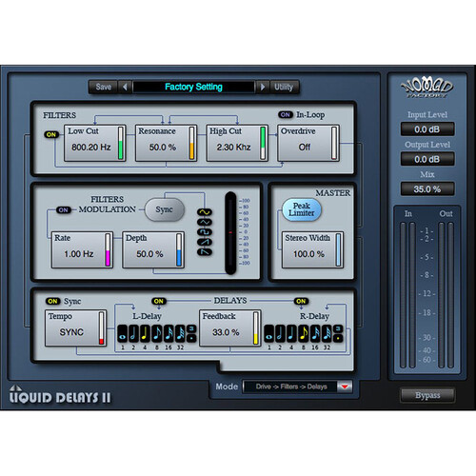The image size is (476, 476).
Task: Adjust the Resonance orange bar
Action: [x=191, y=143]
